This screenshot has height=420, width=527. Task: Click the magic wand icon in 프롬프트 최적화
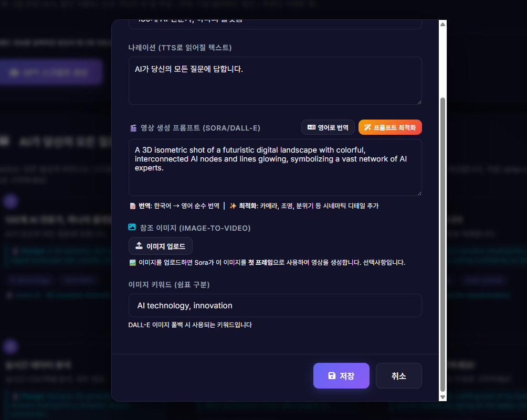point(367,127)
